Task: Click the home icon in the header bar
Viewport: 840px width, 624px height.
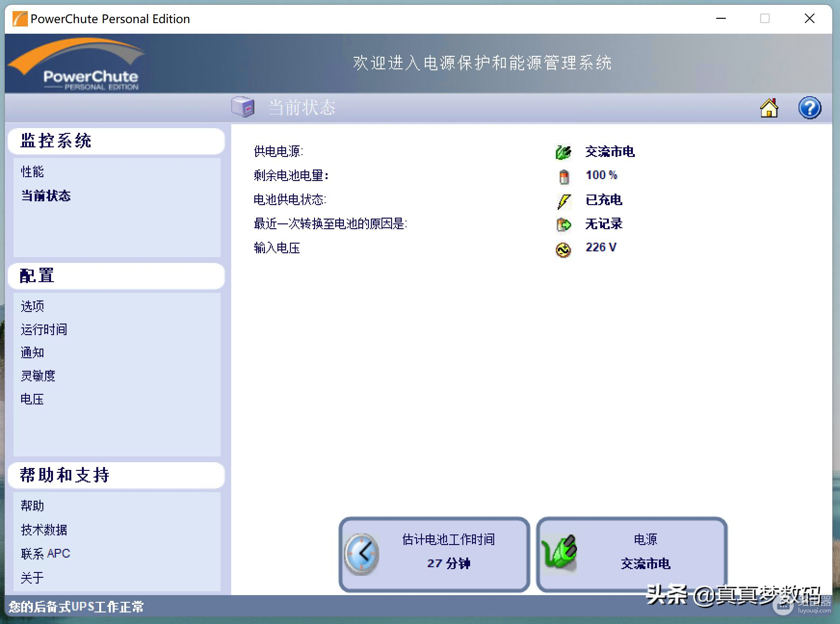Action: [x=769, y=108]
